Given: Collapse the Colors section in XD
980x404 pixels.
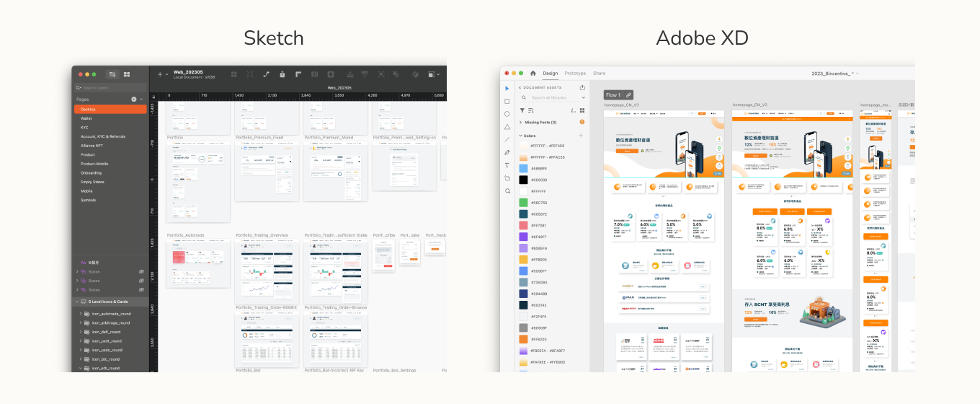Looking at the screenshot, I should tap(520, 135).
